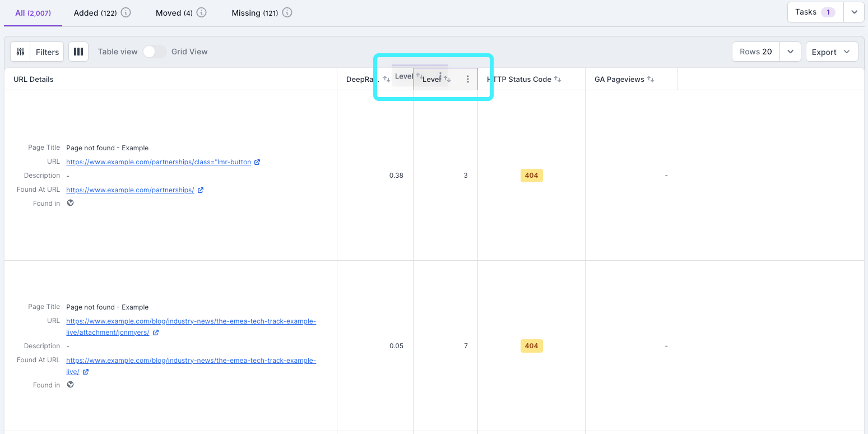Click the 404 status badge on first row
The image size is (868, 434).
click(531, 175)
